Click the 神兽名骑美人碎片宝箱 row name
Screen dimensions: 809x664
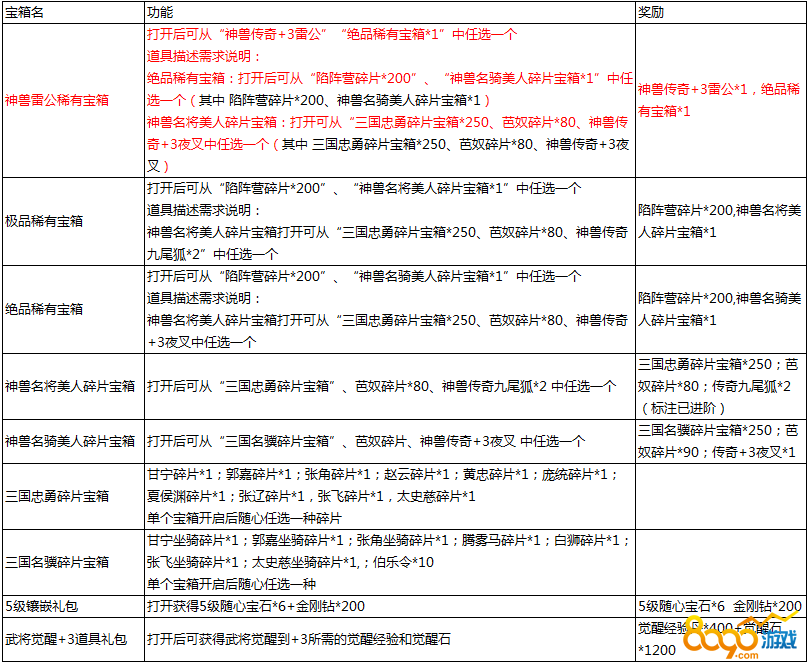pos(70,441)
